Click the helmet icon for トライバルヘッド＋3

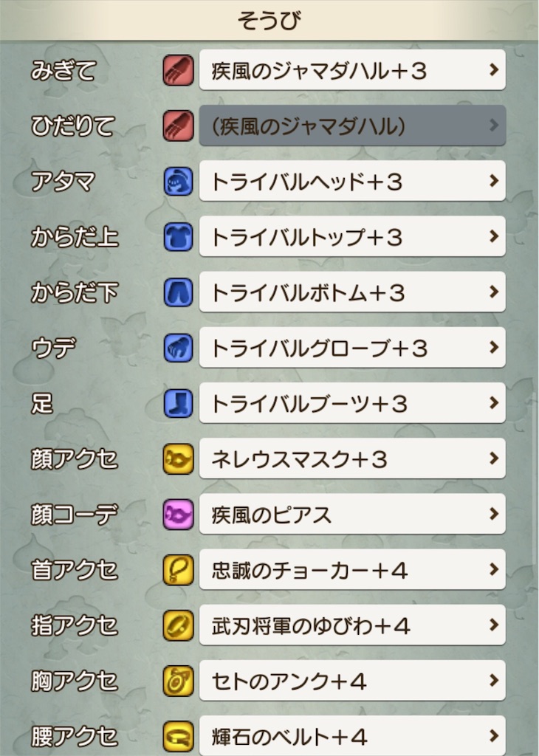178,182
